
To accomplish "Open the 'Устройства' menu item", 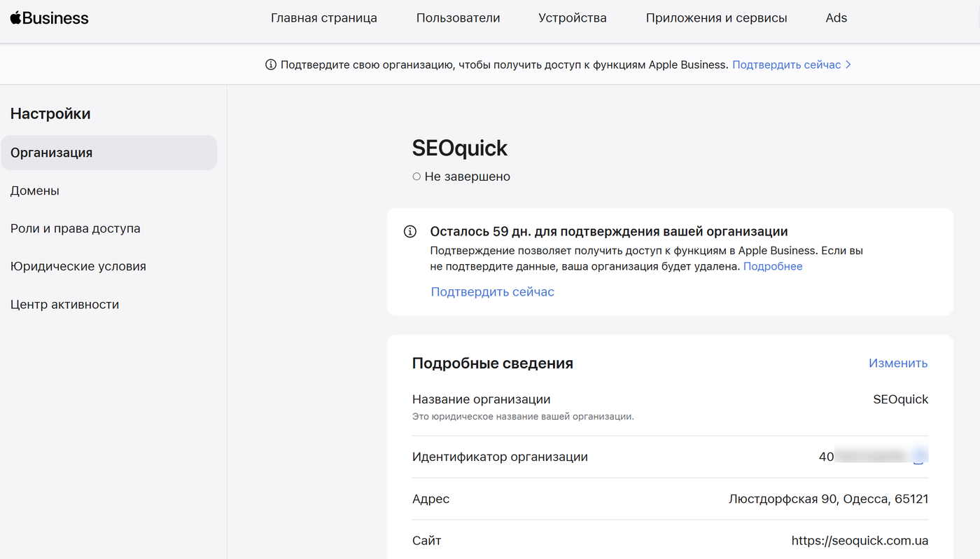I will (x=573, y=18).
